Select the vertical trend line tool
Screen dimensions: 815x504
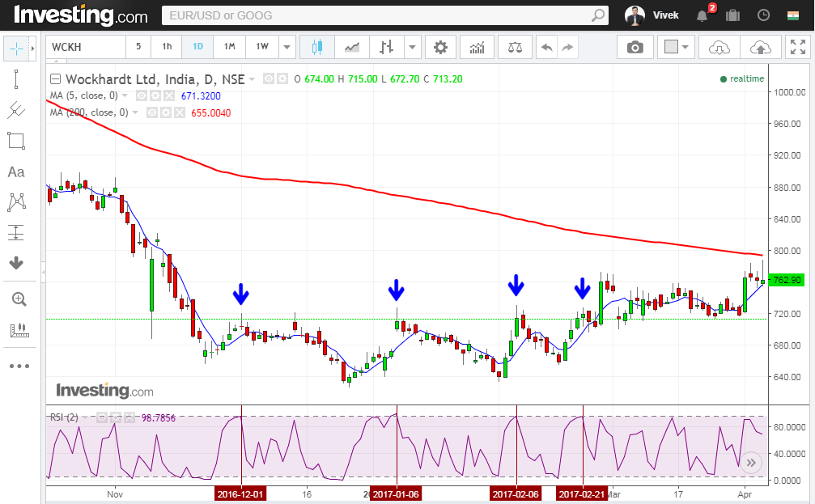coord(16,79)
